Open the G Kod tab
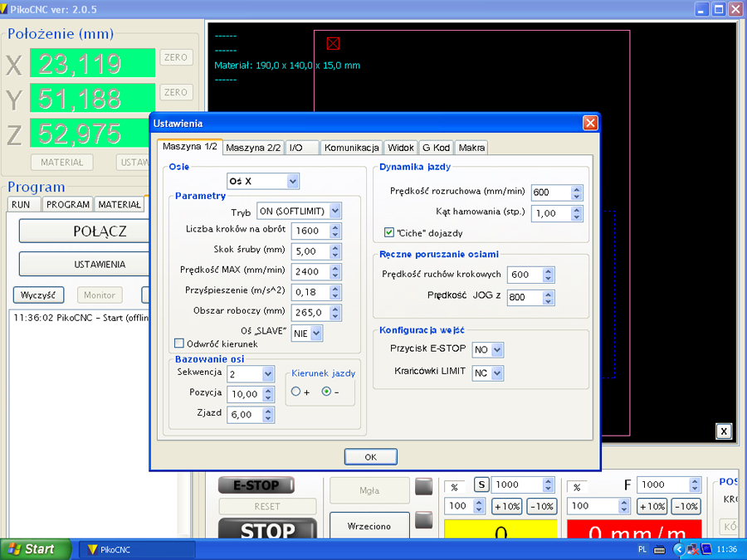Screen dimensions: 747x560 436,148
